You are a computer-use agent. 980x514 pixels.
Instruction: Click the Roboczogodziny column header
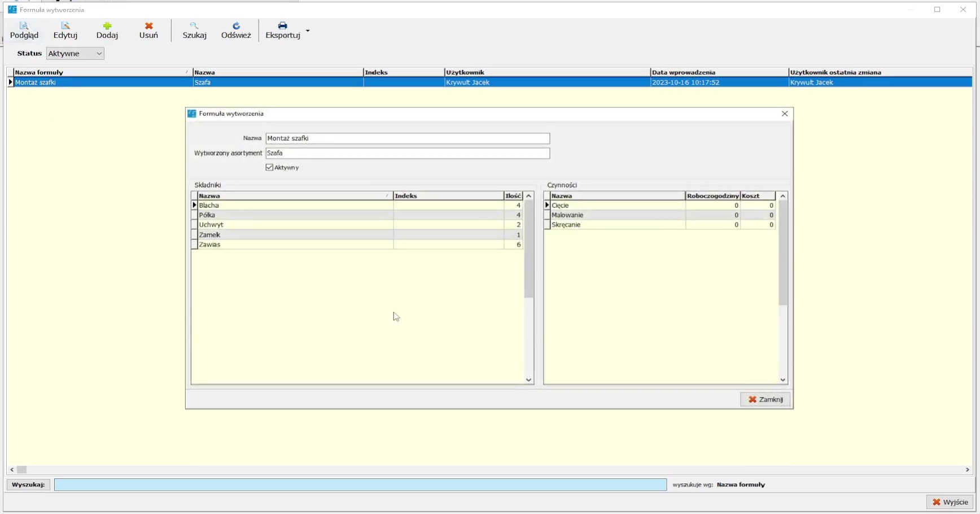tap(712, 196)
